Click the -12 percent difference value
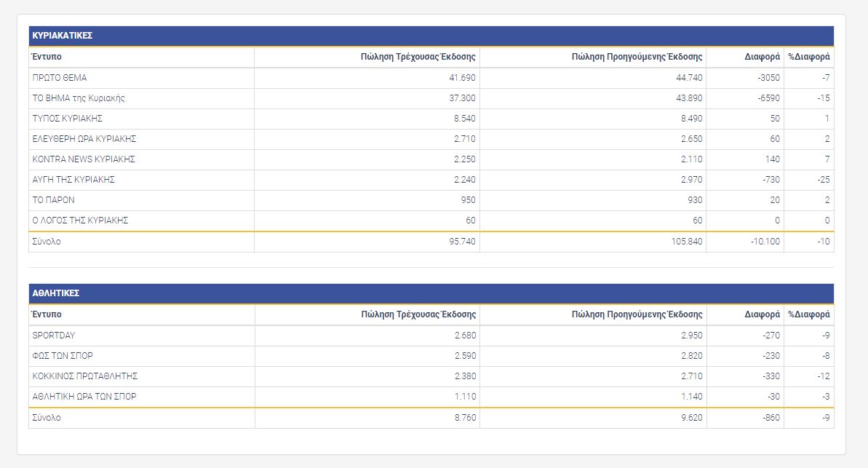The height and width of the screenshot is (468, 868). (x=824, y=376)
